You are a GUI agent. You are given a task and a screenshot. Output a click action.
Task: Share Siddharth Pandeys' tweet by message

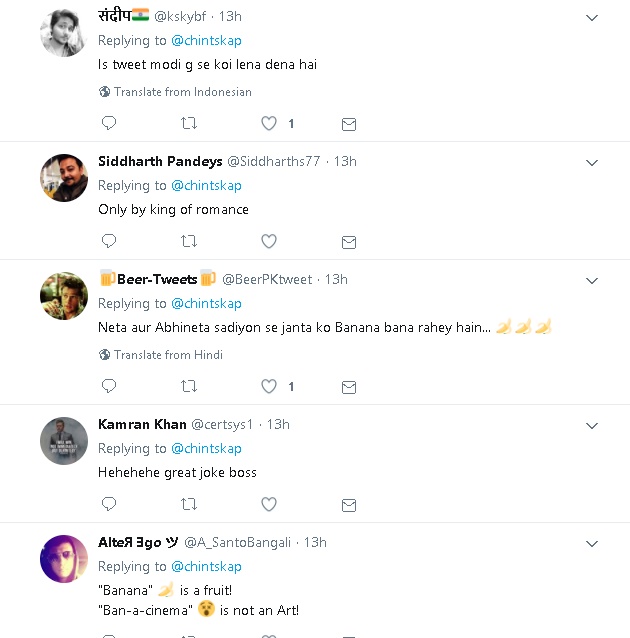(348, 242)
